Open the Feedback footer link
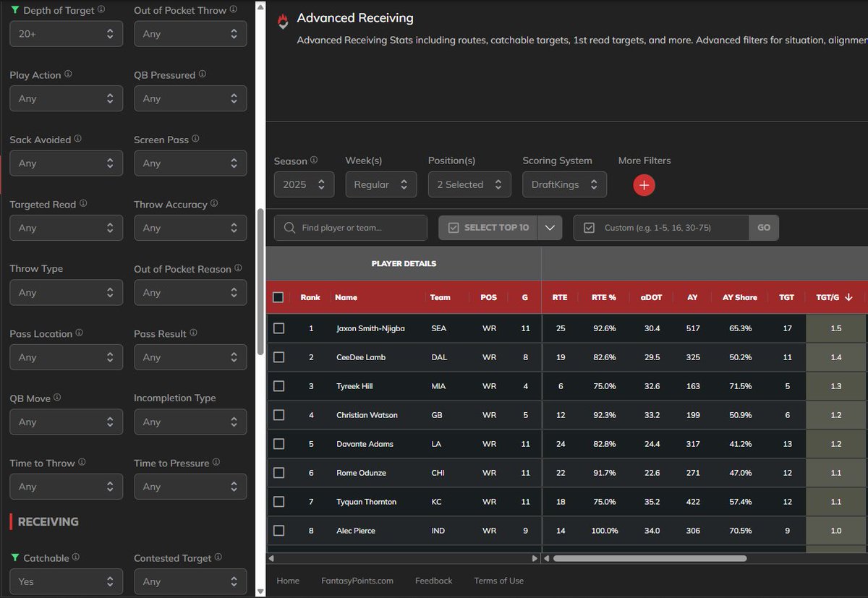868x598 pixels. (433, 581)
